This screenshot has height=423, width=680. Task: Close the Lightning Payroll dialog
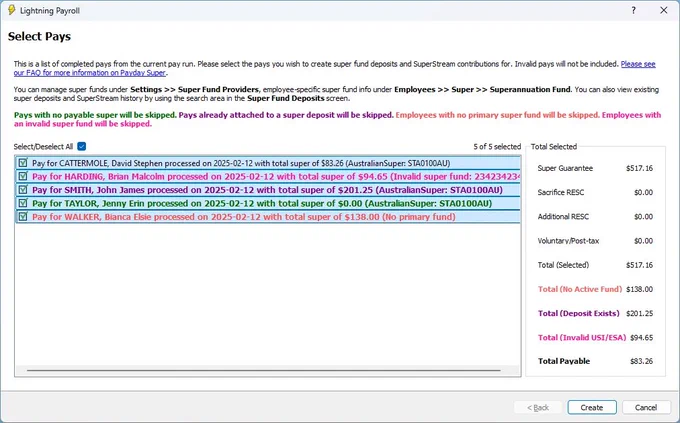[x=664, y=10]
